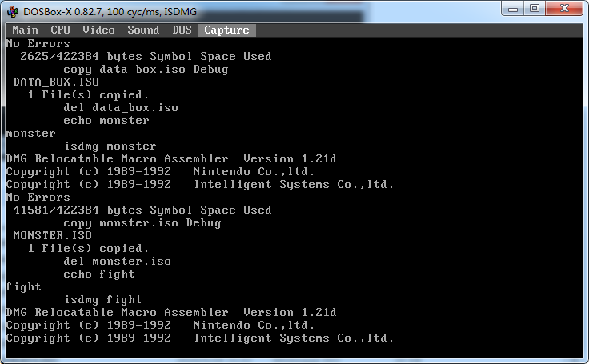Screen dimensions: 589x364
Task: Click the 'copy monster.iso Debug' line
Action: tap(142, 223)
